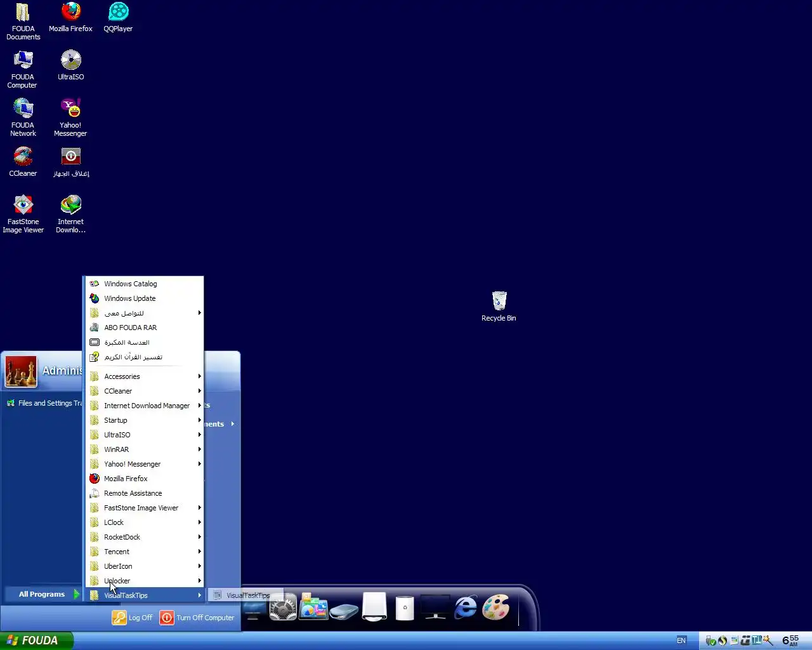Expand Internet Download Manager submenu arrow
This screenshot has height=650, width=812.
pos(199,406)
